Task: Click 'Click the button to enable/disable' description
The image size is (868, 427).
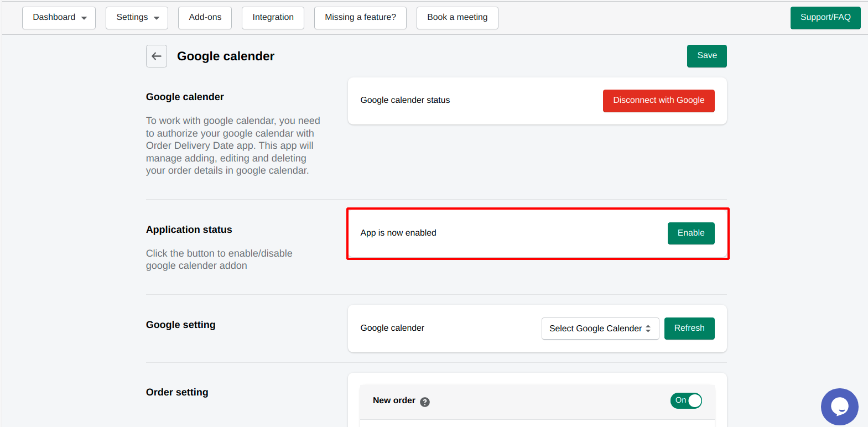Action: [219, 259]
